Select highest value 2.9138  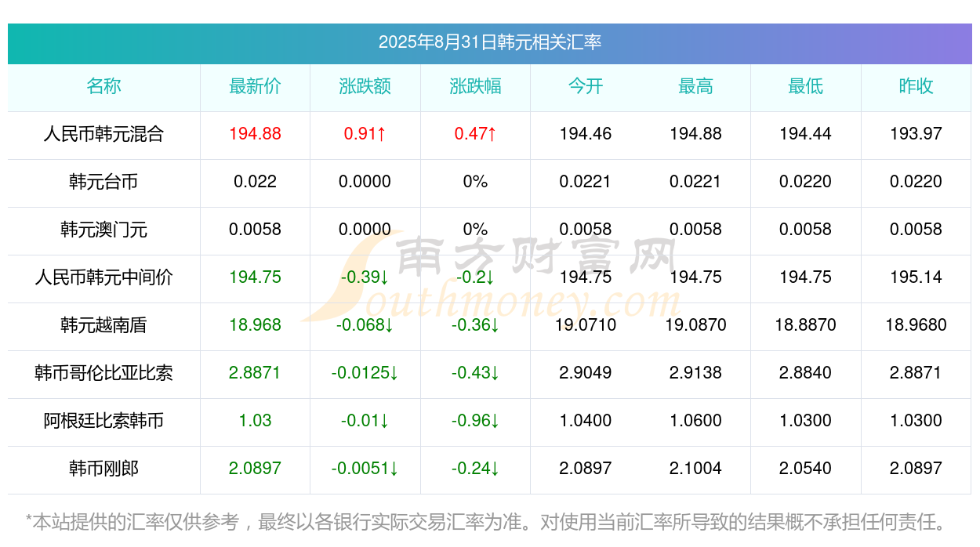(695, 373)
